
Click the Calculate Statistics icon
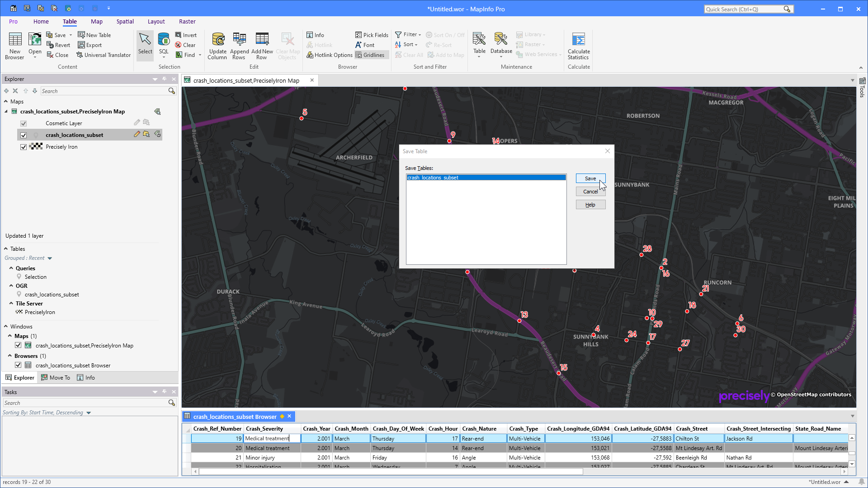[579, 45]
